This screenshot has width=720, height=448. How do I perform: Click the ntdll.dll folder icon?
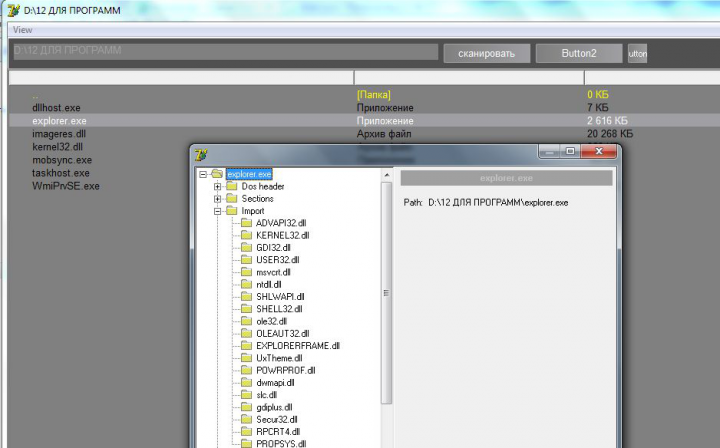click(x=247, y=285)
